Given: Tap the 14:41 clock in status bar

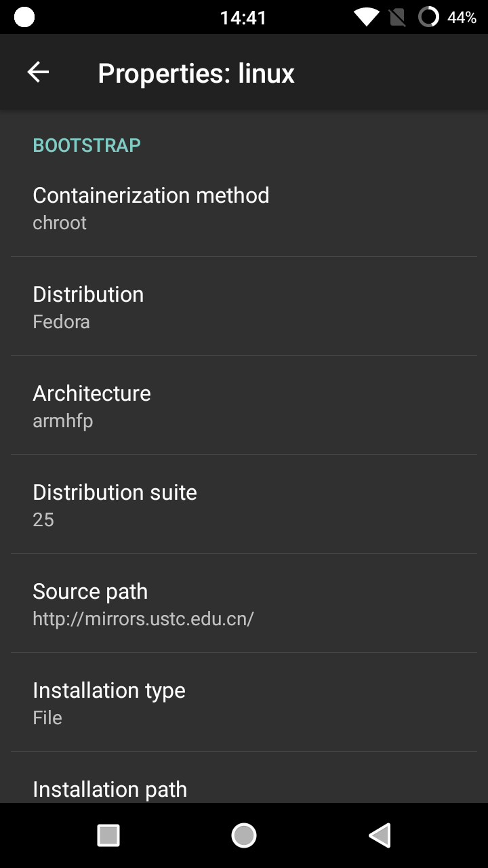Looking at the screenshot, I should coord(243,18).
